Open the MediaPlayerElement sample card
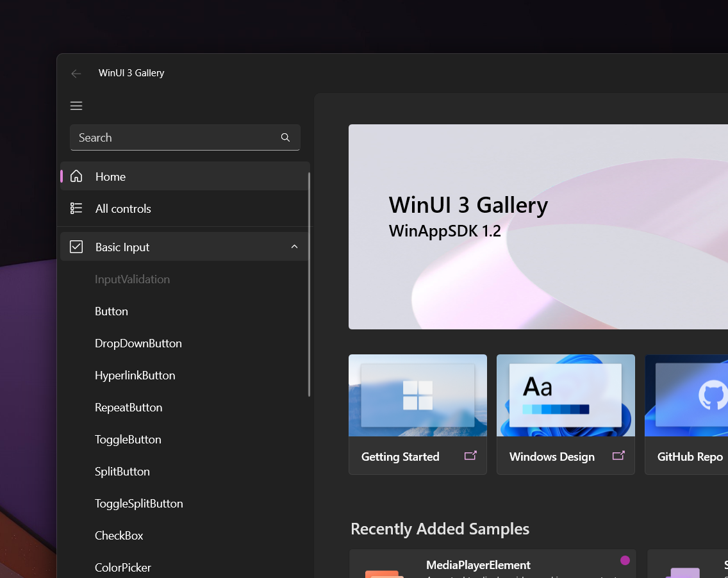 [x=493, y=564]
